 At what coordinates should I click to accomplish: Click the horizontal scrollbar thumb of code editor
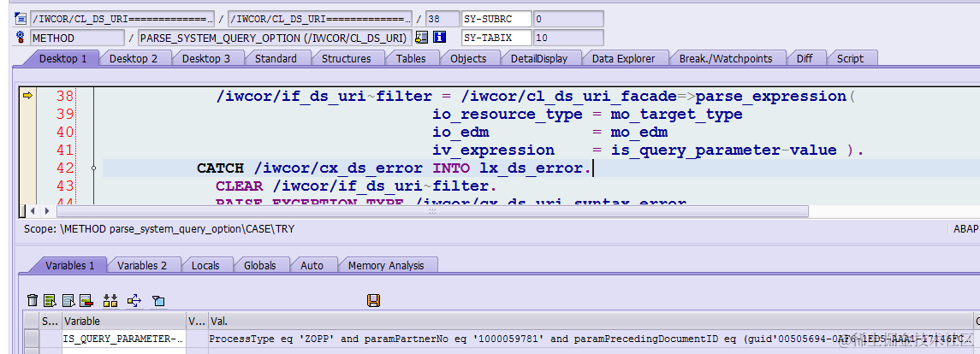[x=432, y=211]
